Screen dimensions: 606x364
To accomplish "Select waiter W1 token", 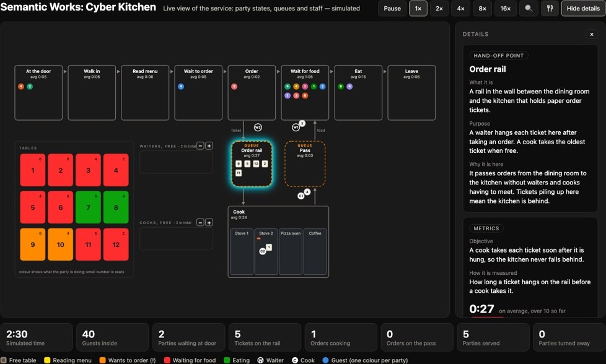I will pos(296,128).
